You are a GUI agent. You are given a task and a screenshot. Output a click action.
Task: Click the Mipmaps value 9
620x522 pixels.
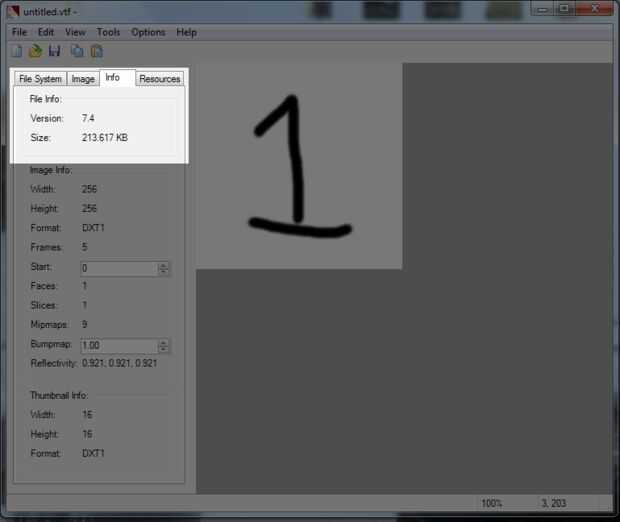[85, 324]
